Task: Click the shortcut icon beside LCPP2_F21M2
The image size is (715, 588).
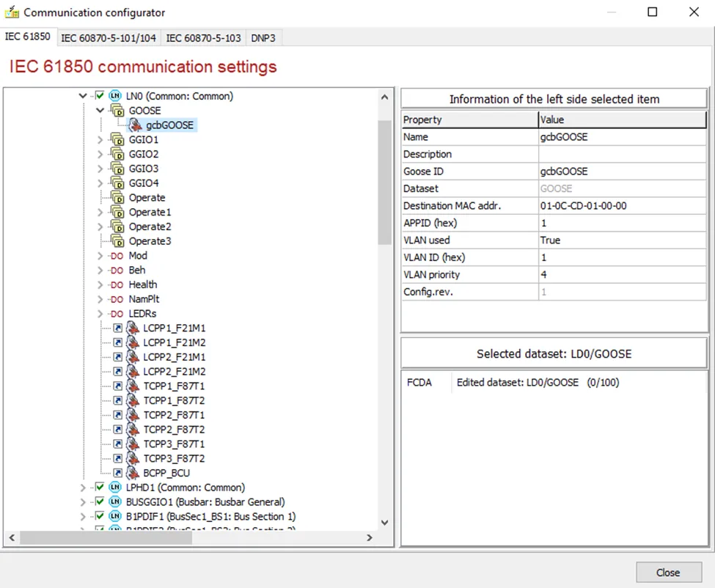Action: [x=117, y=372]
